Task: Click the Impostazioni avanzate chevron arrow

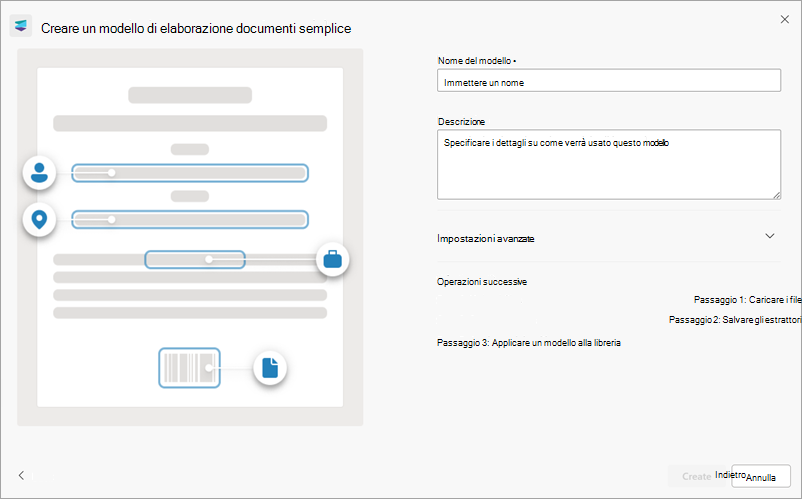Action: pyautogui.click(x=770, y=236)
